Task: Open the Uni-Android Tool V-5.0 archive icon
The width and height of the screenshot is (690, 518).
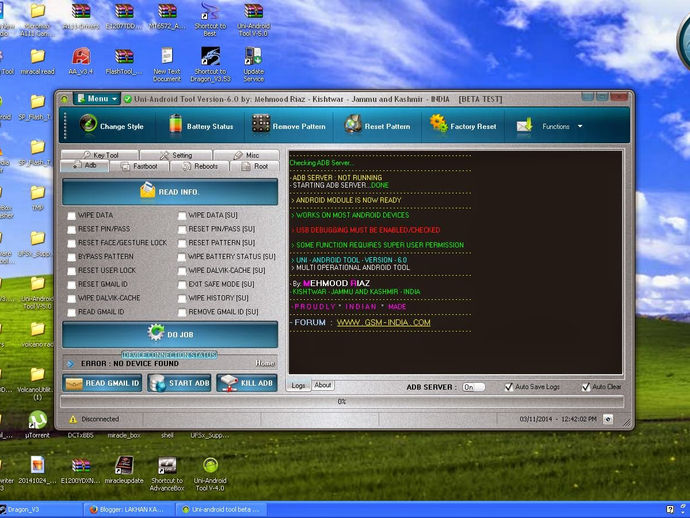Action: pyautogui.click(x=253, y=20)
